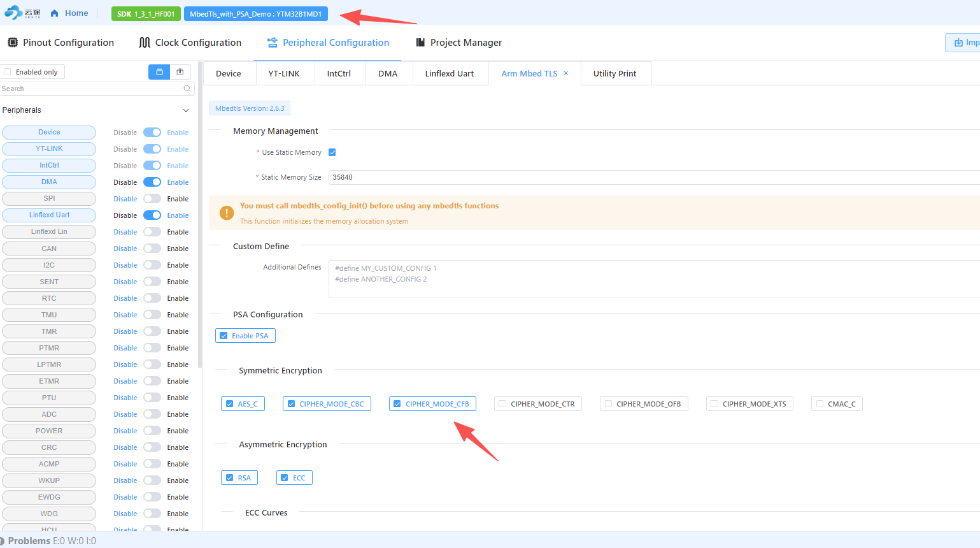The height and width of the screenshot is (548, 980).
Task: Uncheck the Use Static Memory checkbox
Action: point(332,152)
